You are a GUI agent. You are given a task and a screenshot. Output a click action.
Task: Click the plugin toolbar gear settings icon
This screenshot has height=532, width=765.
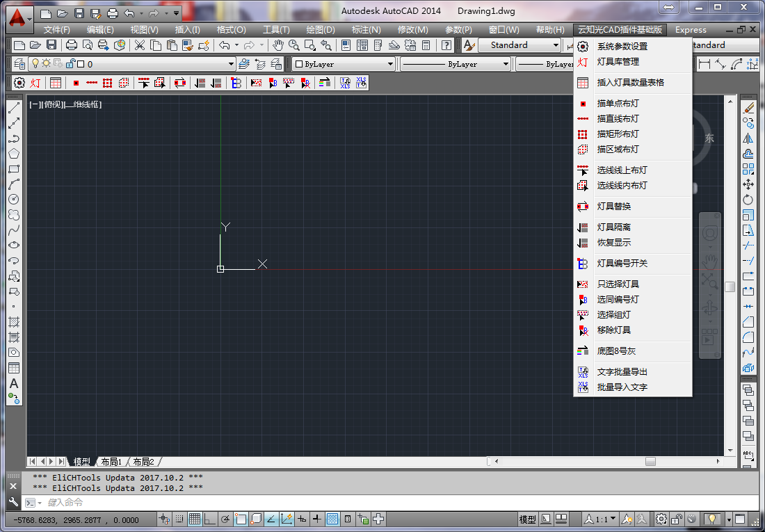[x=19, y=83]
